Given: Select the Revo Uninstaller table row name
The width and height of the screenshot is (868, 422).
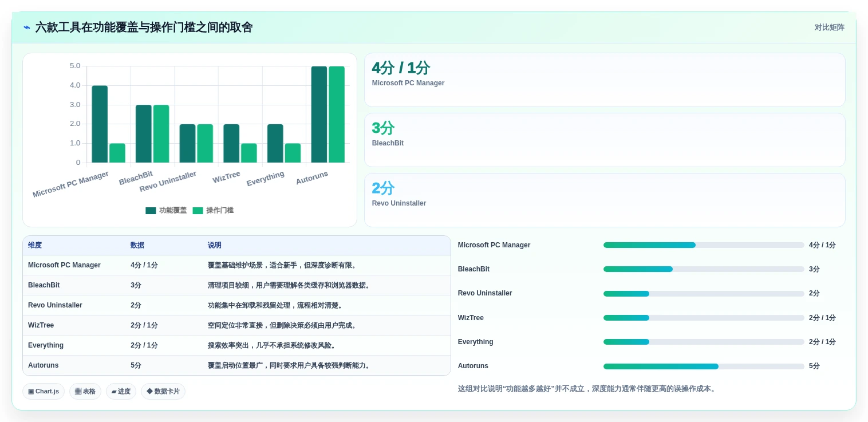Looking at the screenshot, I should (55, 305).
